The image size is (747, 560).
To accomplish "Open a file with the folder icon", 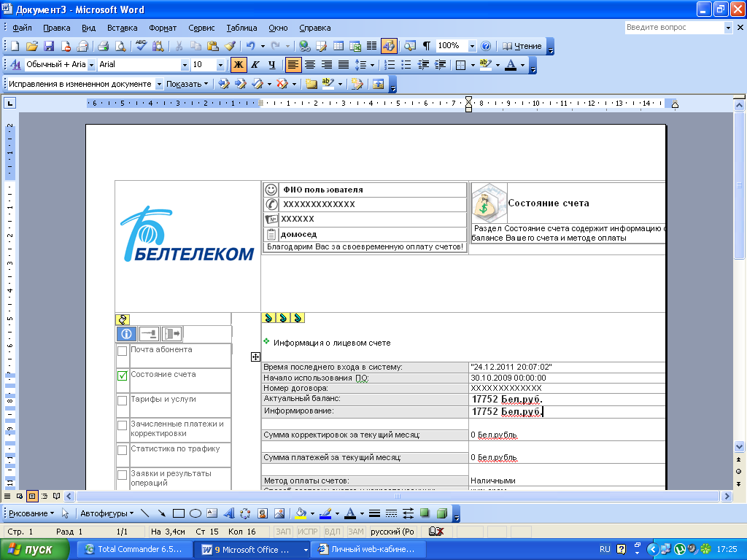I will click(32, 46).
